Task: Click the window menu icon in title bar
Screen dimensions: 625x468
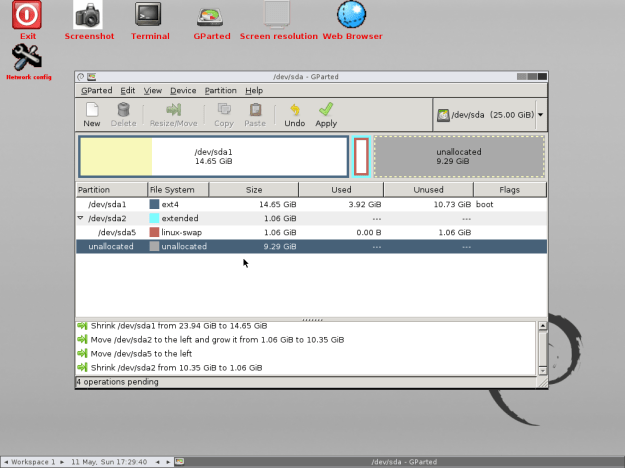Action: tap(81, 77)
